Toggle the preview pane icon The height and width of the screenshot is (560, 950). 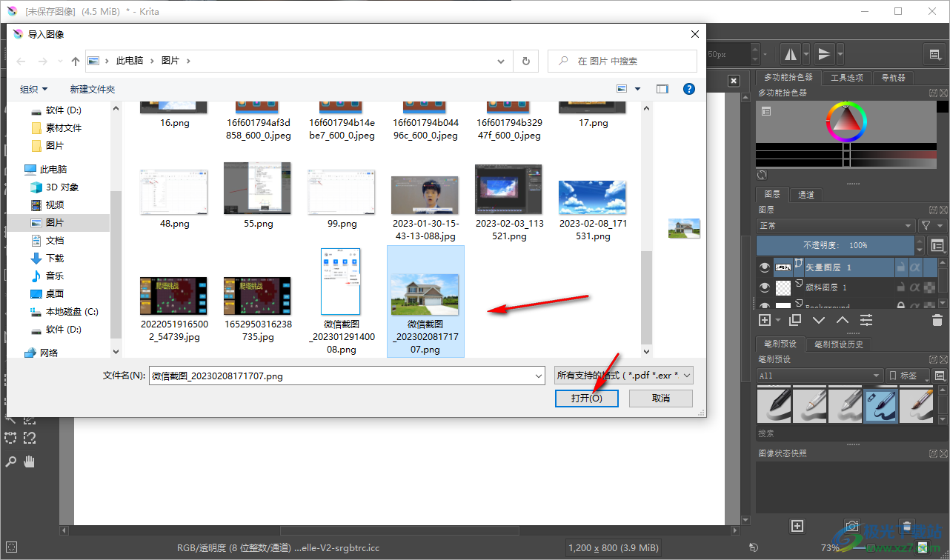click(662, 89)
